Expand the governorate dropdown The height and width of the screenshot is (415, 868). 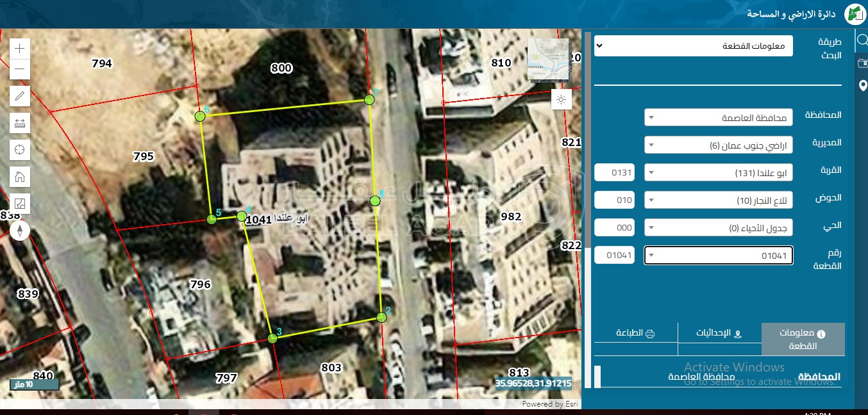coord(718,118)
